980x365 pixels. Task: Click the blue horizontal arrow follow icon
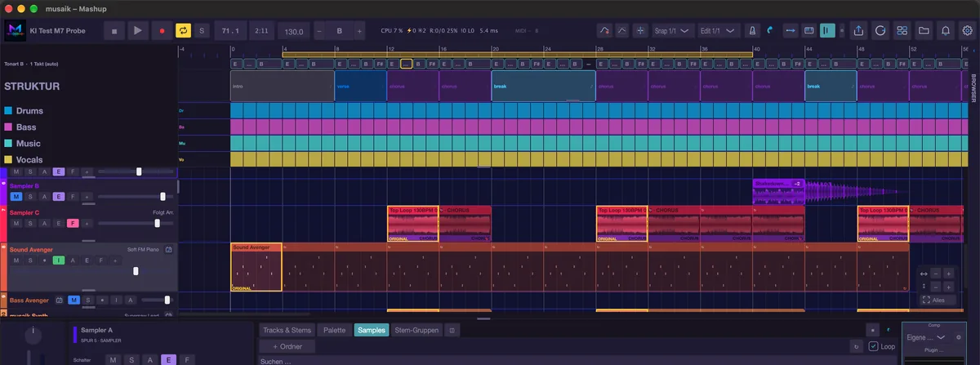tap(790, 31)
